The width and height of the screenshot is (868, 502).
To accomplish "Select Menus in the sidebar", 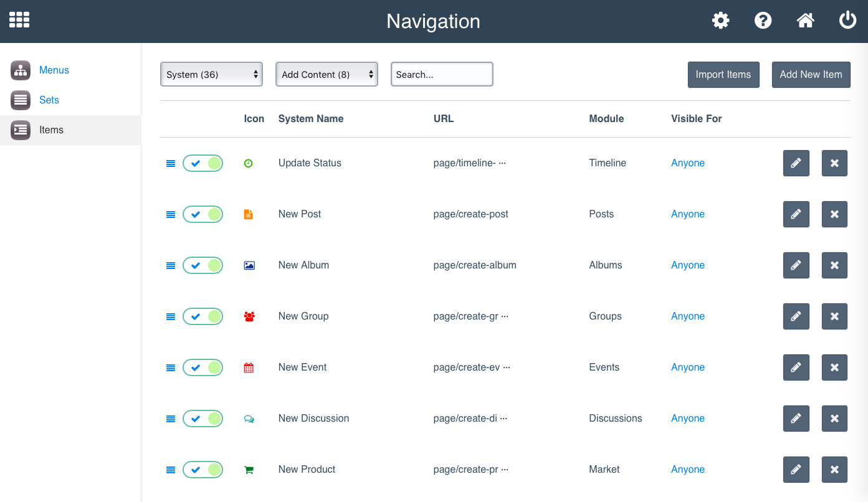I will coord(54,70).
